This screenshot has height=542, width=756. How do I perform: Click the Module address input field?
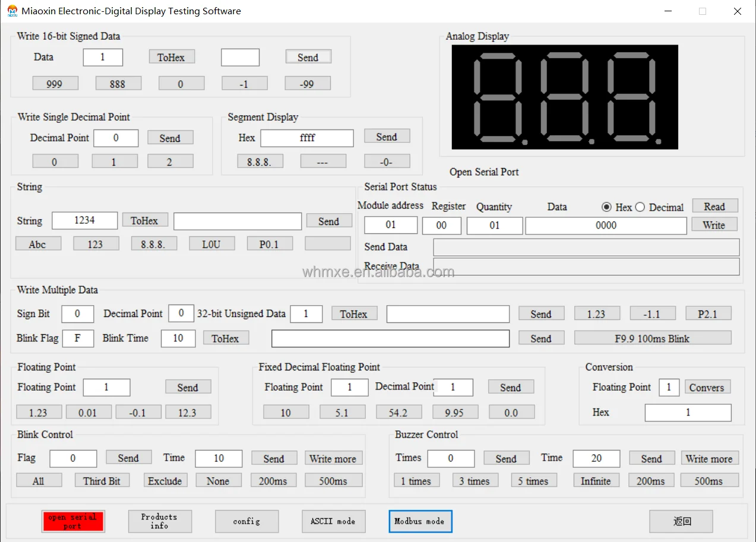tap(391, 225)
